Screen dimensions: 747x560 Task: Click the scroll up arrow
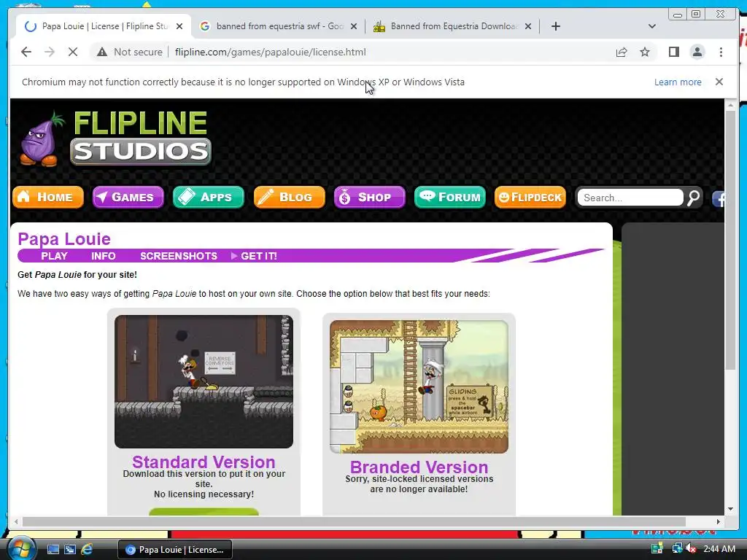pyautogui.click(x=730, y=104)
